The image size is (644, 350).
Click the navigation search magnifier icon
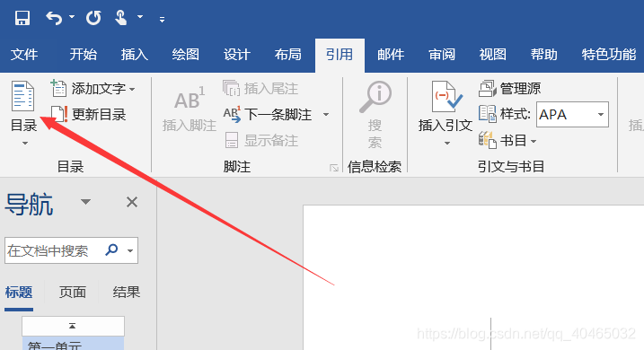[x=111, y=249]
